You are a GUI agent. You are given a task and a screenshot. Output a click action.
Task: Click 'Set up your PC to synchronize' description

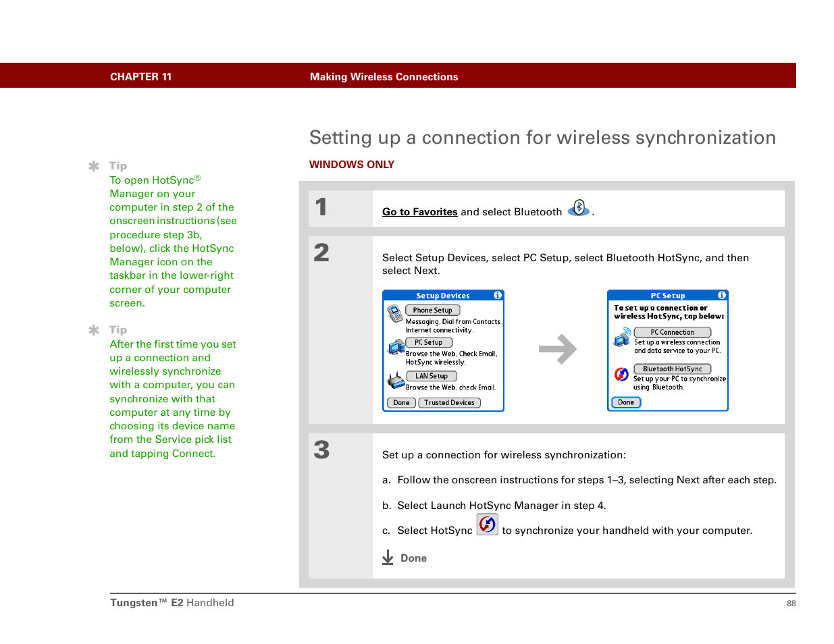tap(679, 383)
